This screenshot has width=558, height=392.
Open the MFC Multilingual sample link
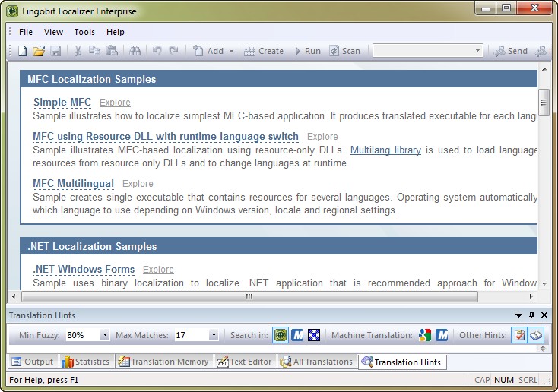(73, 183)
